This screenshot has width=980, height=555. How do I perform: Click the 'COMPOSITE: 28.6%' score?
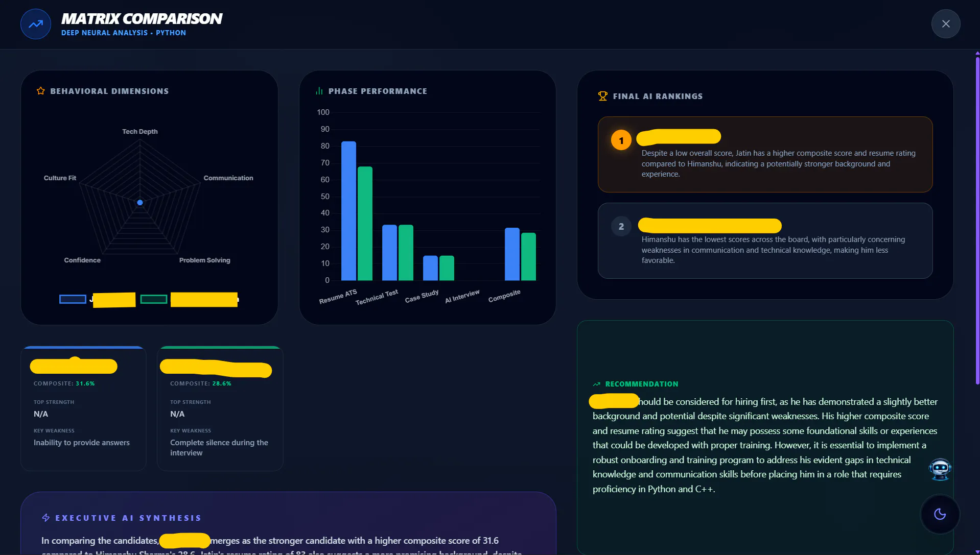(x=201, y=383)
